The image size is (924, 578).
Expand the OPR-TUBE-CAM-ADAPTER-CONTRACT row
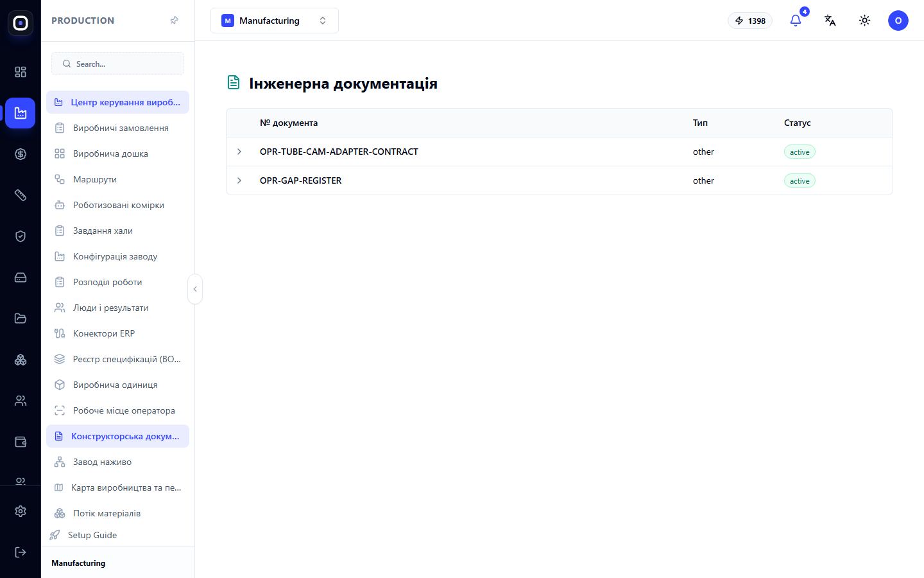[239, 152]
